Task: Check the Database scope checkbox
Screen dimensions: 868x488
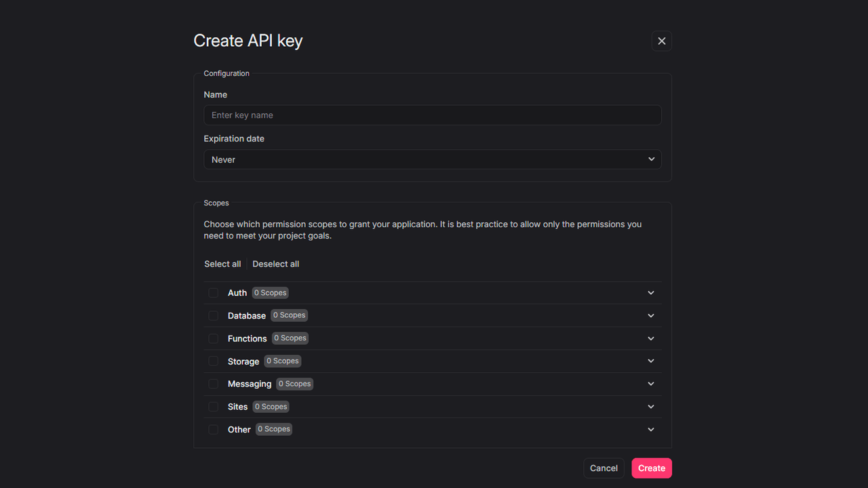Action: point(213,315)
